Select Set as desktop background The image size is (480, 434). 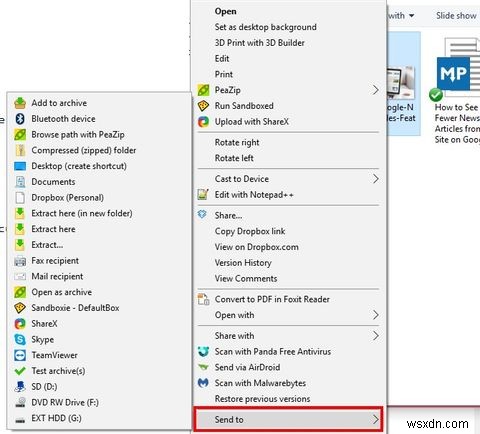pos(266,27)
